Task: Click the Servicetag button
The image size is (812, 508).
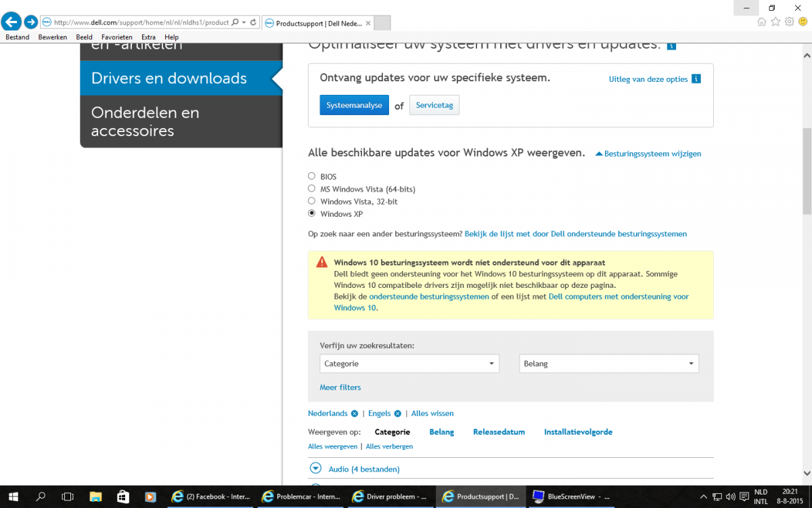Action: pos(434,106)
